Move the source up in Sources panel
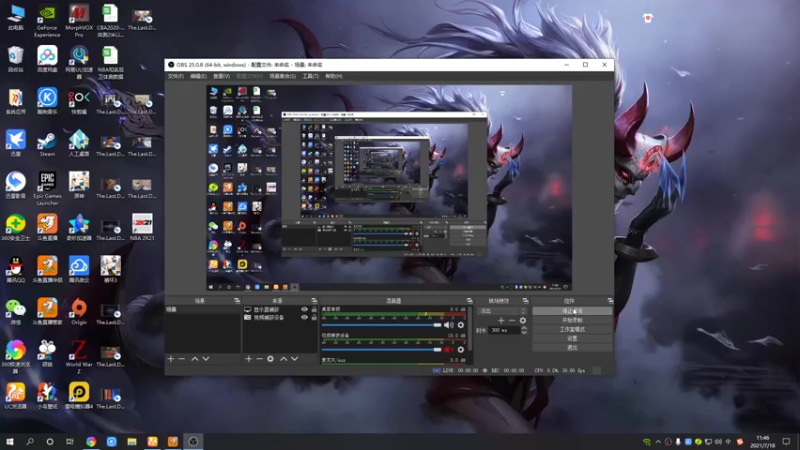Image resolution: width=800 pixels, height=450 pixels. (x=284, y=359)
